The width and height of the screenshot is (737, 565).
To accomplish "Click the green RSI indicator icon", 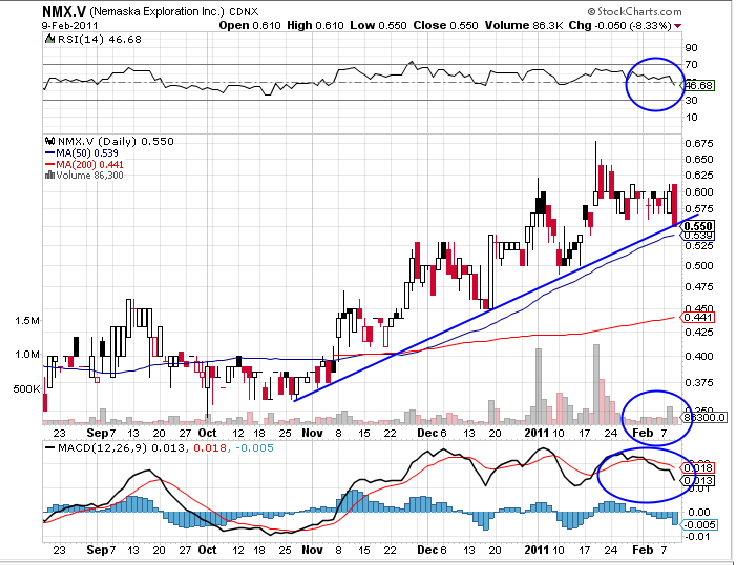I will click(49, 39).
